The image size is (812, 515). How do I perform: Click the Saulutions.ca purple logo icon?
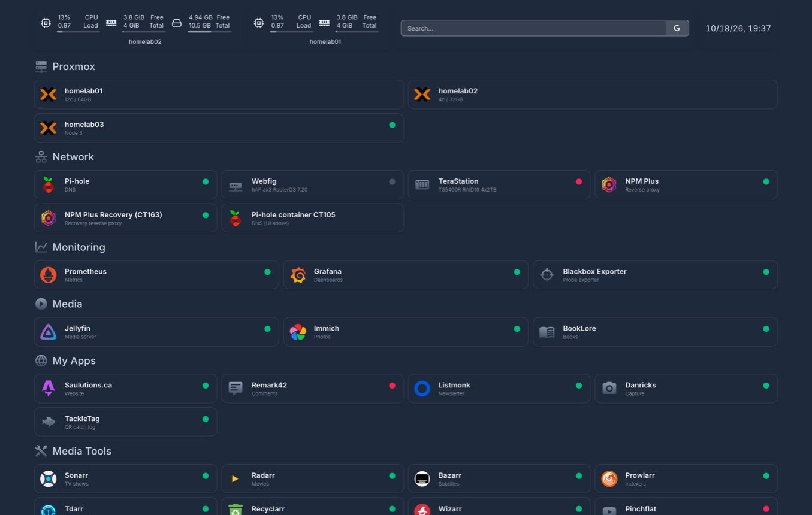tap(49, 389)
